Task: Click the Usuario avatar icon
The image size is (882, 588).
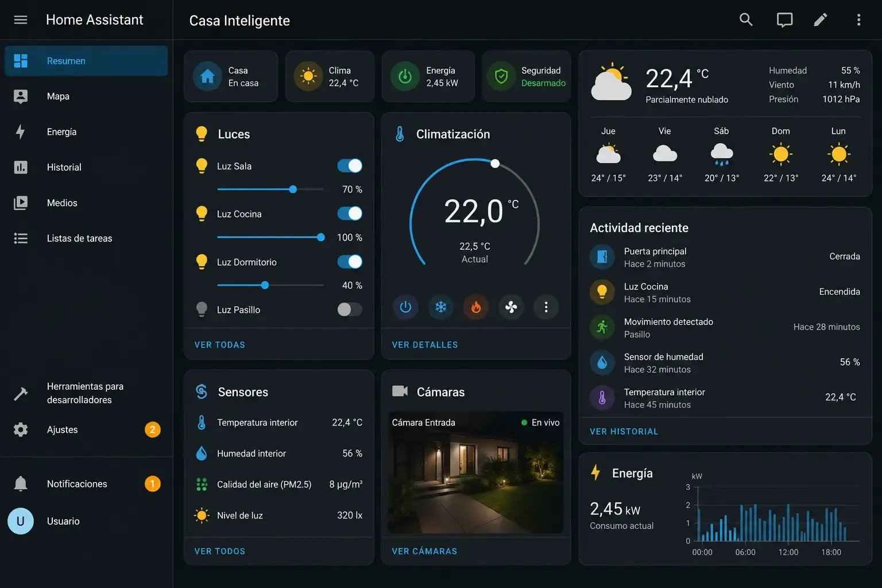Action: 21,521
